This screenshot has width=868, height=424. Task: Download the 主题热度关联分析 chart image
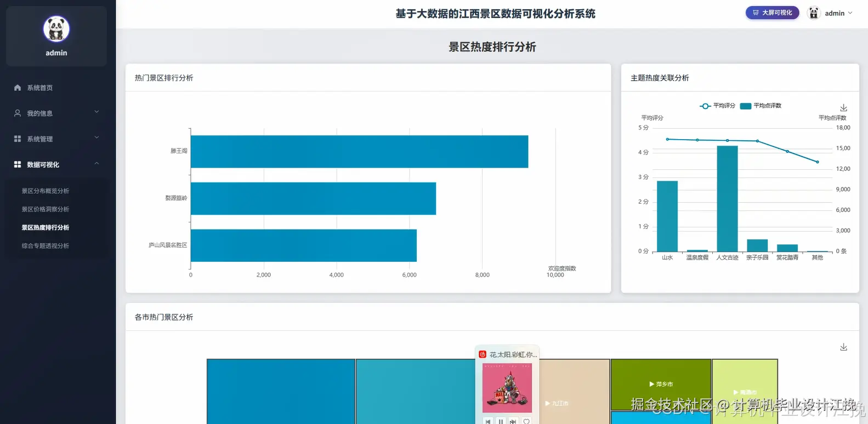point(844,108)
